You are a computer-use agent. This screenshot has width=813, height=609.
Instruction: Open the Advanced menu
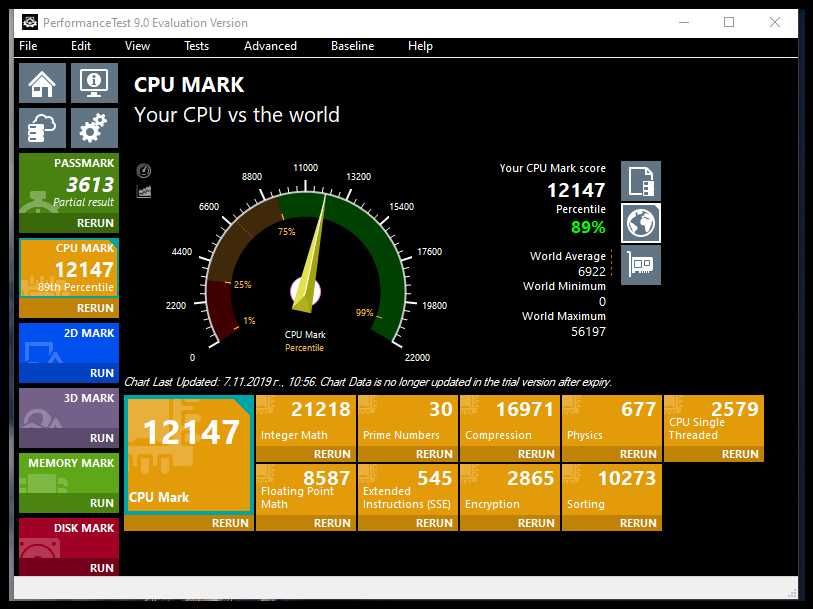pyautogui.click(x=270, y=46)
